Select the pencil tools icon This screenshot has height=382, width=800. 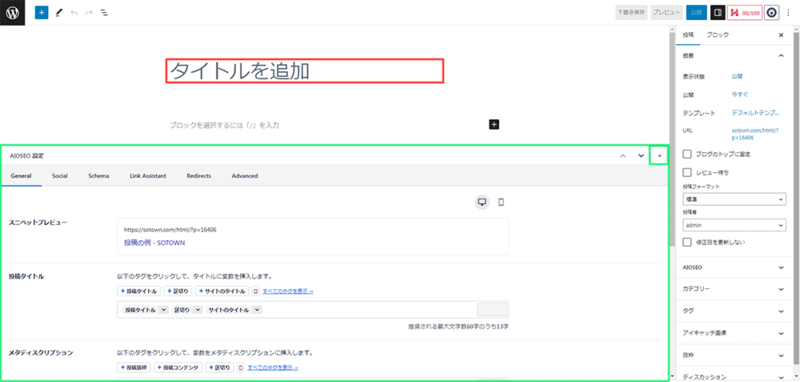click(59, 13)
